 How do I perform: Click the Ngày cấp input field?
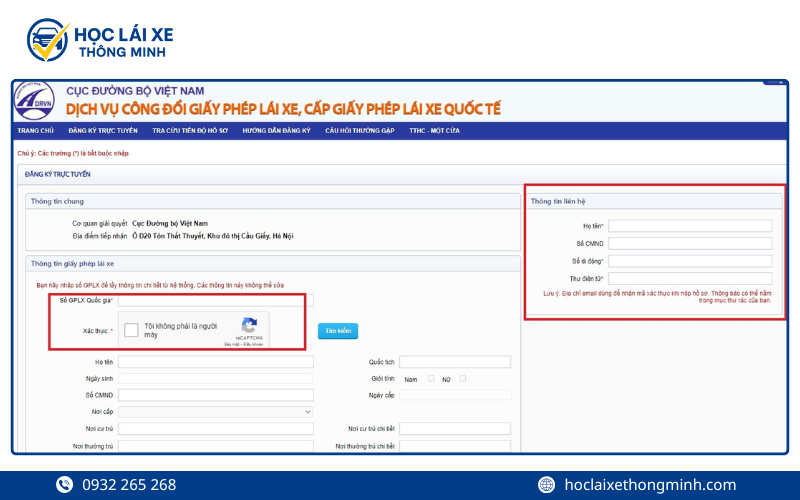pos(455,395)
